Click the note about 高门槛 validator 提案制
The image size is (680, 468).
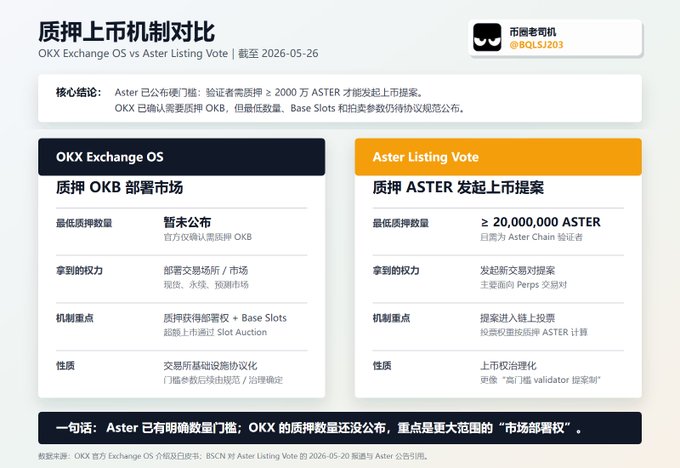(540, 380)
